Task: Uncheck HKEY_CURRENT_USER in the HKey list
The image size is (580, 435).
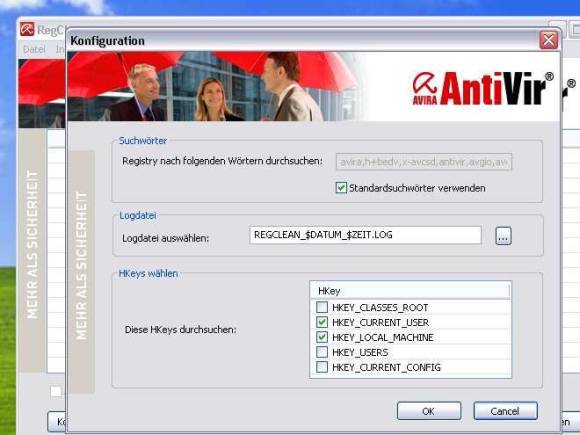Action: (322, 322)
